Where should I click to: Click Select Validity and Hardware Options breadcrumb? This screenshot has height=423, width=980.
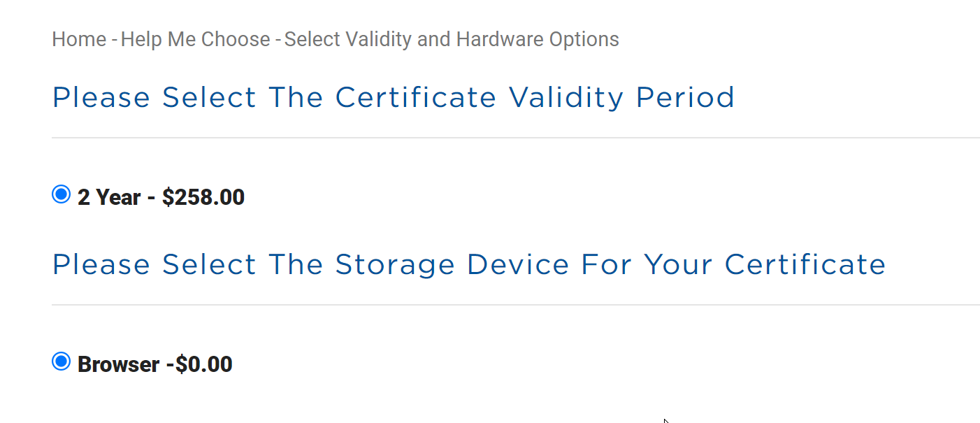pos(452,39)
